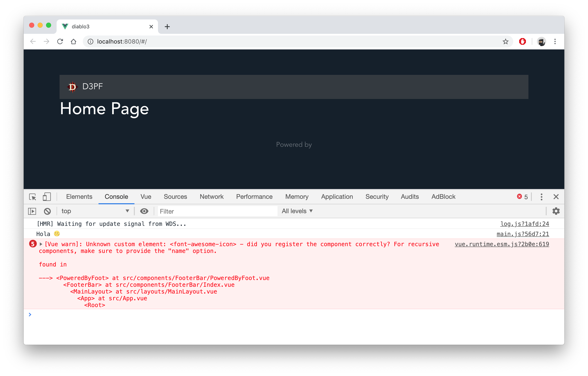Open console settings gear icon
The image size is (588, 376).
click(x=556, y=211)
